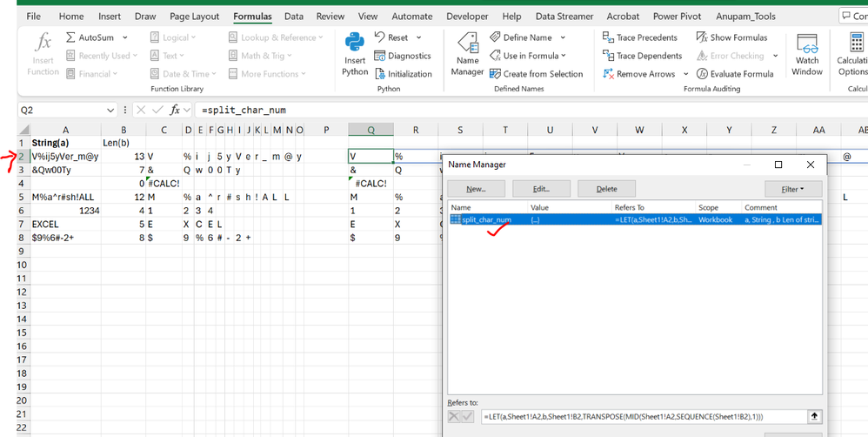Sort by the Scope column header
868x437 pixels.
pyautogui.click(x=718, y=208)
